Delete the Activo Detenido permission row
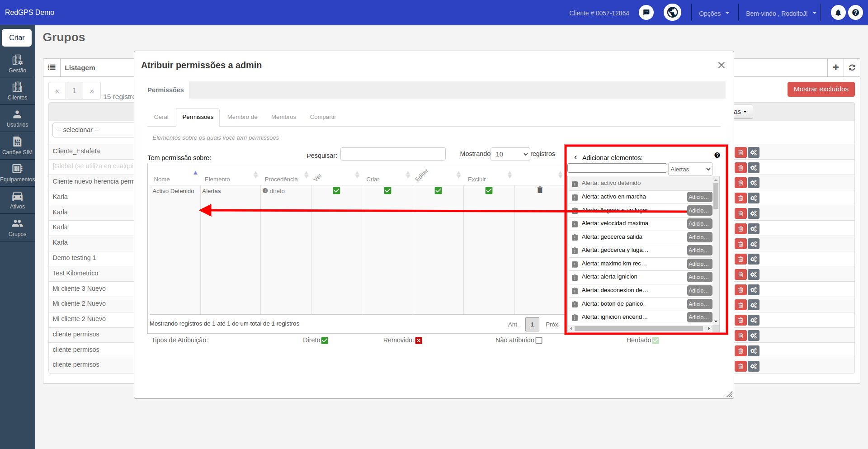 point(540,190)
